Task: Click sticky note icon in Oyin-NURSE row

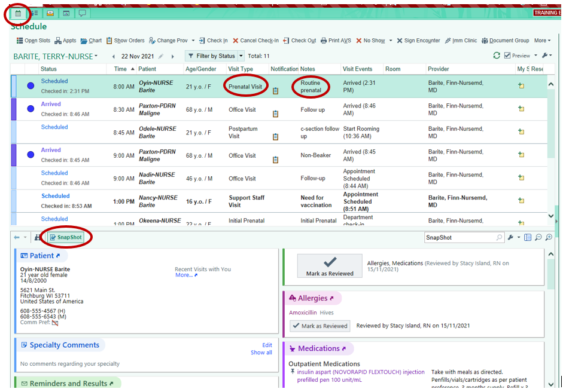Action: [521, 86]
